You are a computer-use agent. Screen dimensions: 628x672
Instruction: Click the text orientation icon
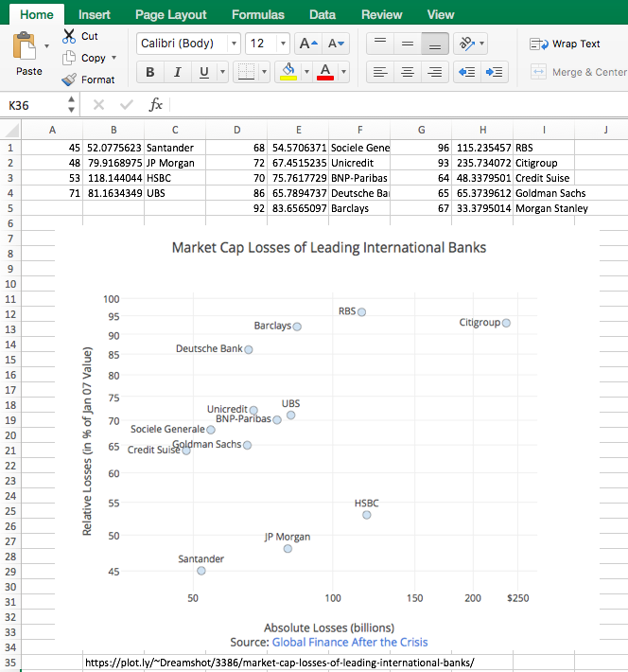466,44
